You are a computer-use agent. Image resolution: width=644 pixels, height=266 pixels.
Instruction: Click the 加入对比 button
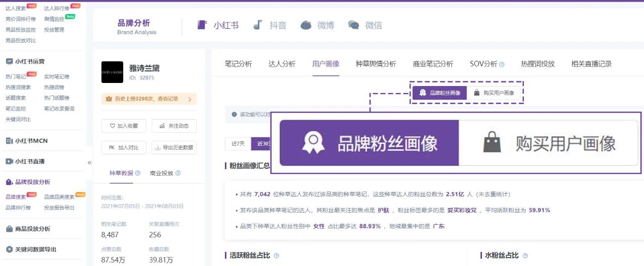(124, 148)
